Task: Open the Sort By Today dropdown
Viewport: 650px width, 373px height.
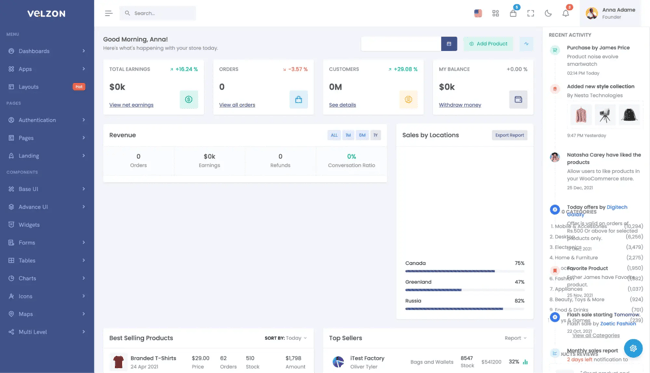Action: click(x=286, y=338)
